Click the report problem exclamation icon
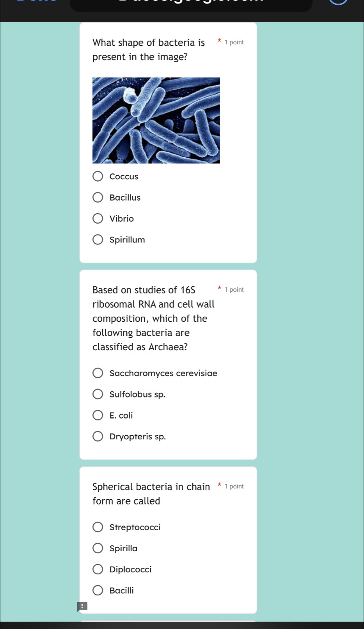Viewport: 364px width, 629px height. pyautogui.click(x=82, y=606)
